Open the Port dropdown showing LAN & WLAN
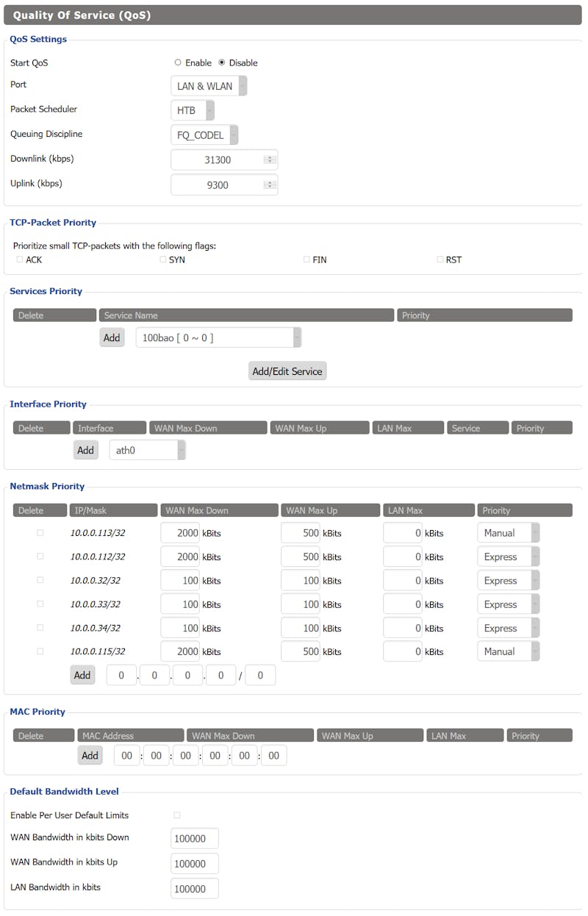588x916 pixels. (x=209, y=86)
